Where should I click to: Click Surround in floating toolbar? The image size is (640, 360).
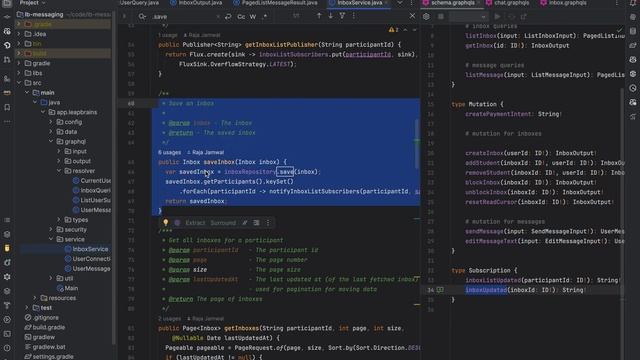coord(223,223)
